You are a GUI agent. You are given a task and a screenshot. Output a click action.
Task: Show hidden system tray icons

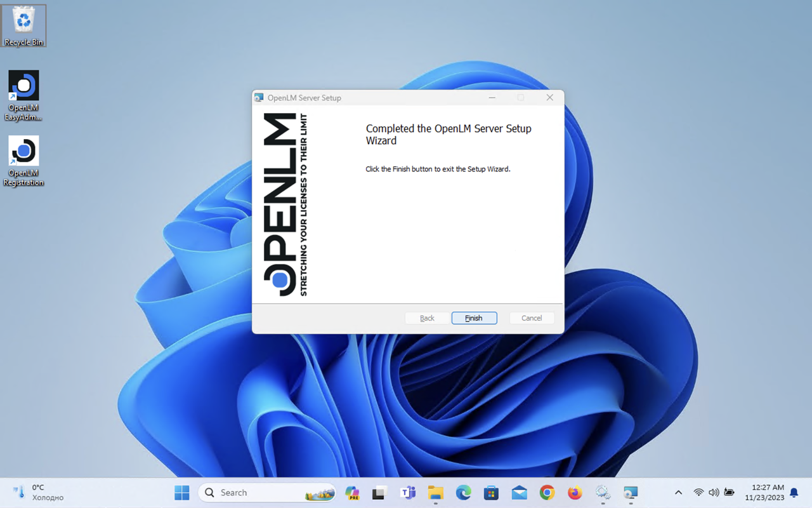[678, 493]
